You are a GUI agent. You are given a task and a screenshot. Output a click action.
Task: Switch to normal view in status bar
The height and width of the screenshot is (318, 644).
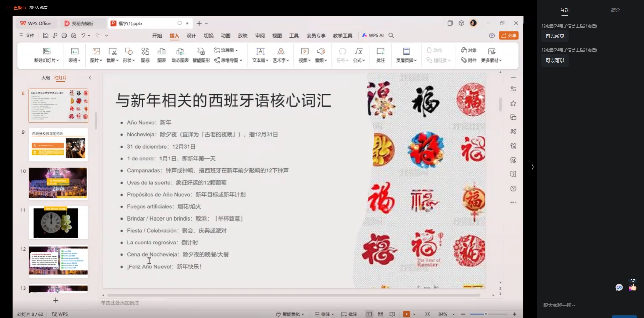tap(369, 314)
